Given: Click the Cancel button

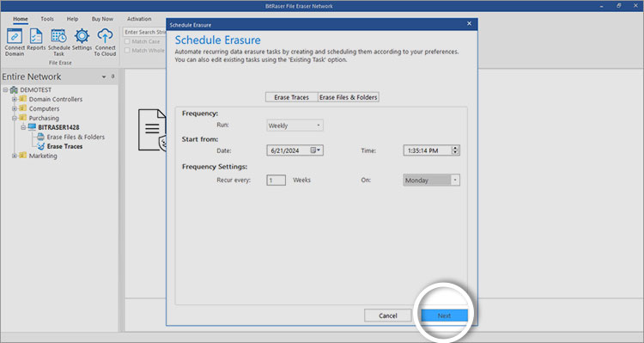Looking at the screenshot, I should 388,315.
